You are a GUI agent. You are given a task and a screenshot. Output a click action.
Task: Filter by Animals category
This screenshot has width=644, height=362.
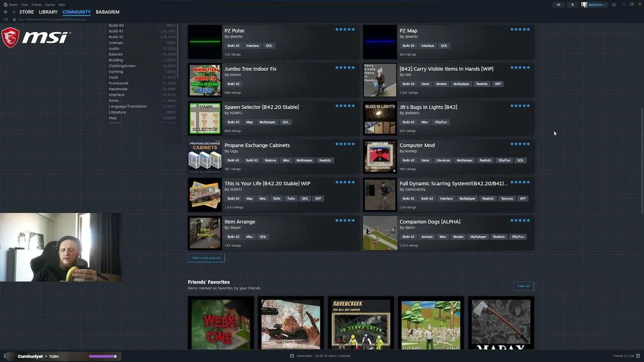pos(116,43)
